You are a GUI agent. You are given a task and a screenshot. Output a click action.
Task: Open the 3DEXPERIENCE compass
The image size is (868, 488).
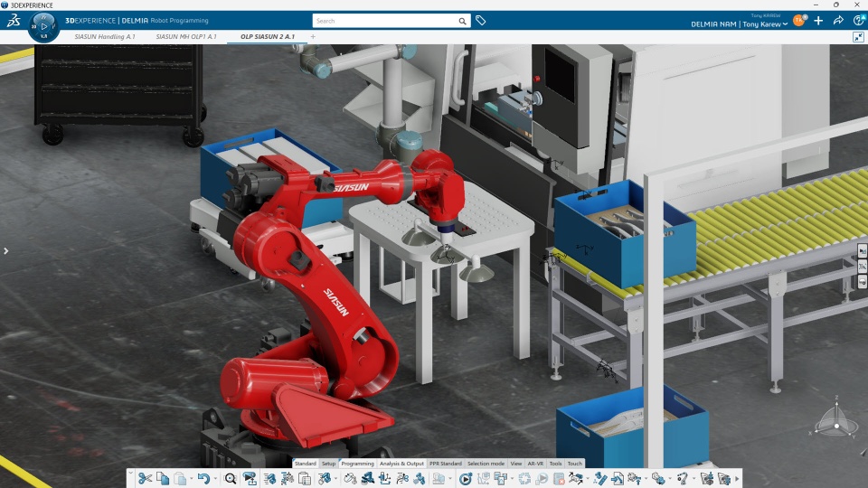point(43,26)
